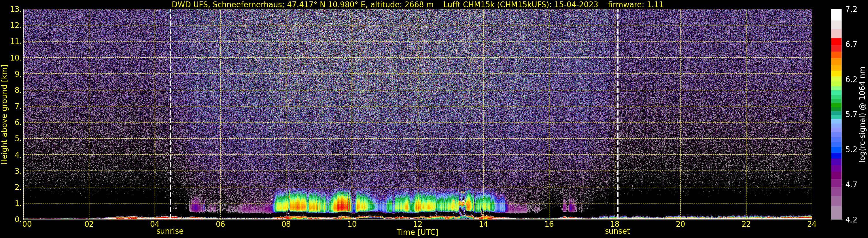Click the height axis tick "0."
The image size is (868, 238).
pyautogui.click(x=18, y=220)
